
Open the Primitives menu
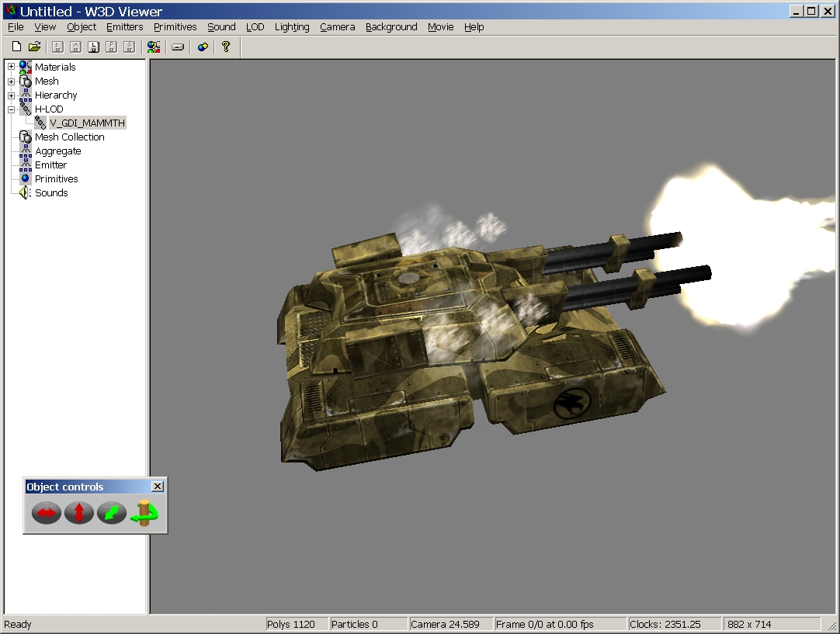tap(175, 27)
